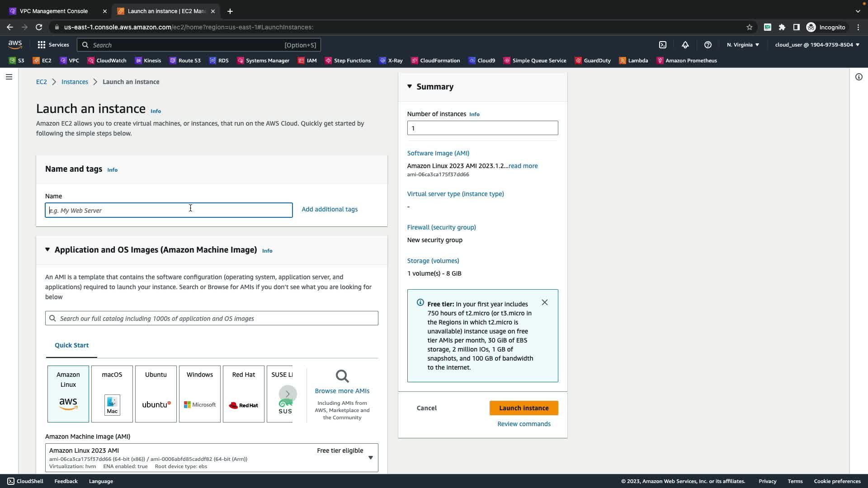This screenshot has width=868, height=488.
Task: Collapse Application and OS Images section
Action: click(47, 249)
